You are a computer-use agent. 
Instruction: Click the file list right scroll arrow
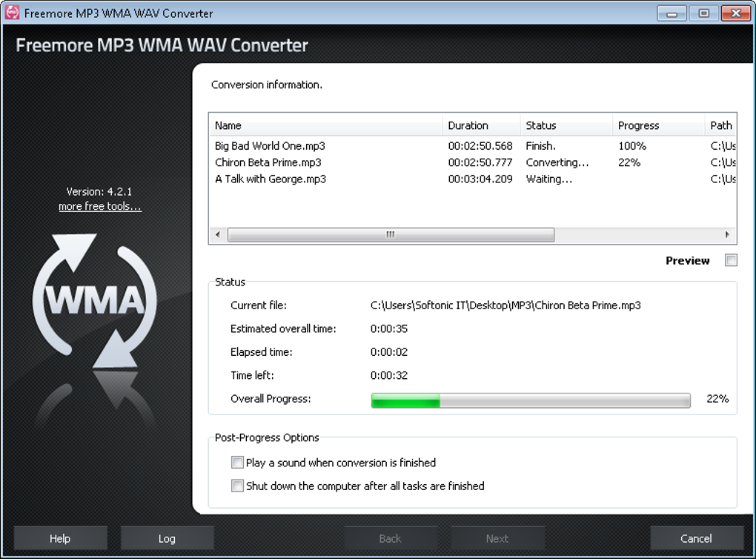click(728, 235)
